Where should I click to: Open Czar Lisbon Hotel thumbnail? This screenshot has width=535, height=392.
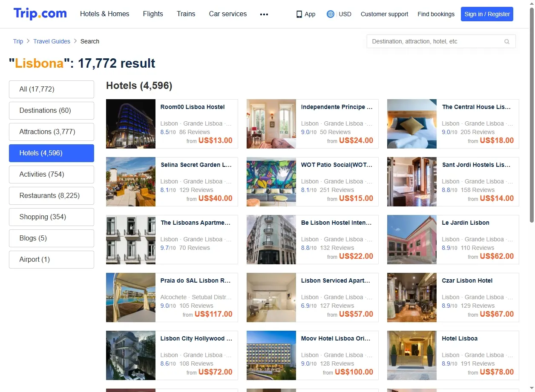point(412,298)
